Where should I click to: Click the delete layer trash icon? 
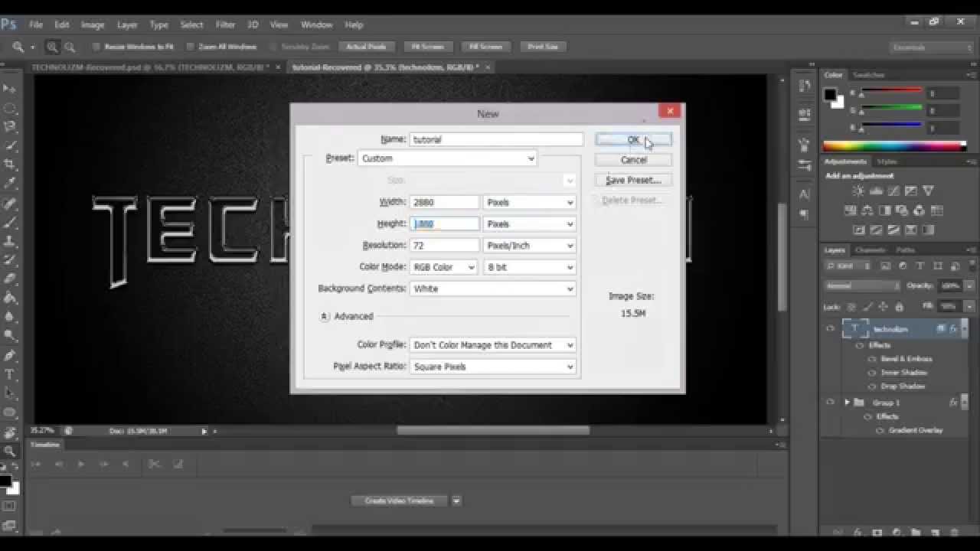pos(954,532)
